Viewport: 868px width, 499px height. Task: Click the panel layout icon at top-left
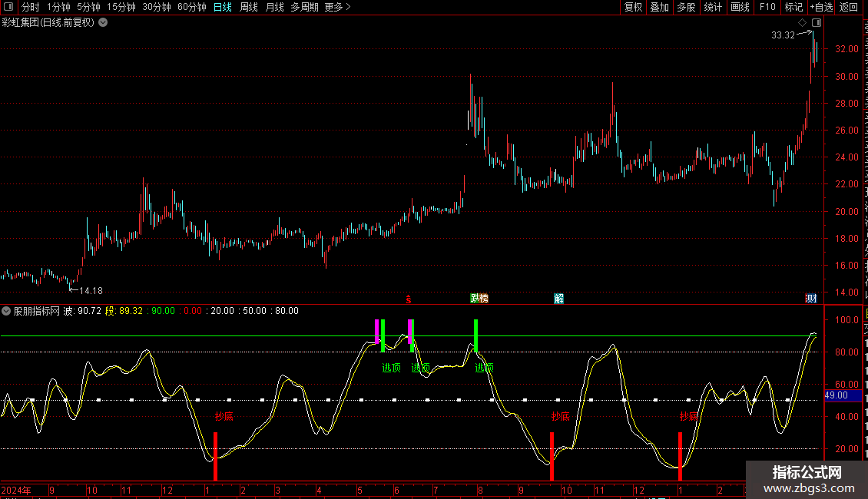[x=8, y=7]
